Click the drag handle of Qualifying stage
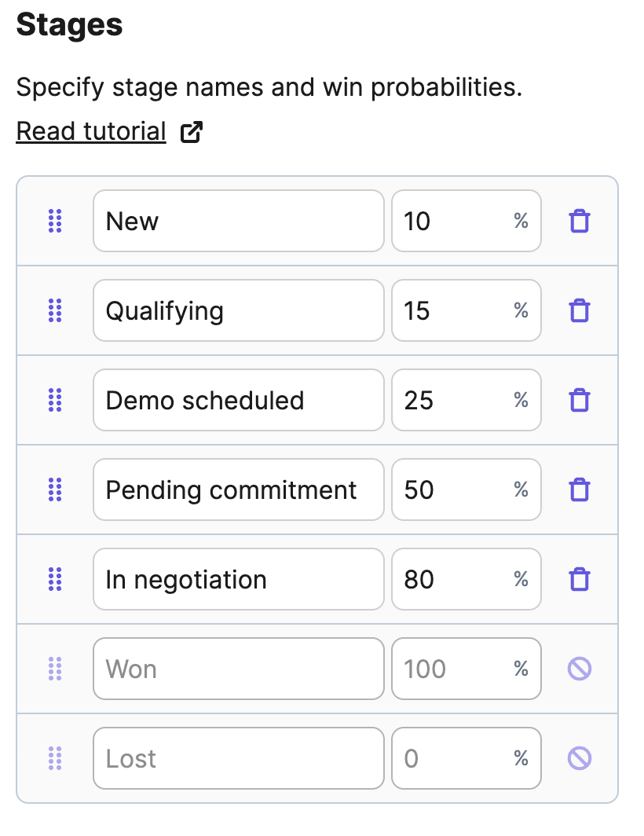Image resolution: width=644 pixels, height=836 pixels. (55, 311)
